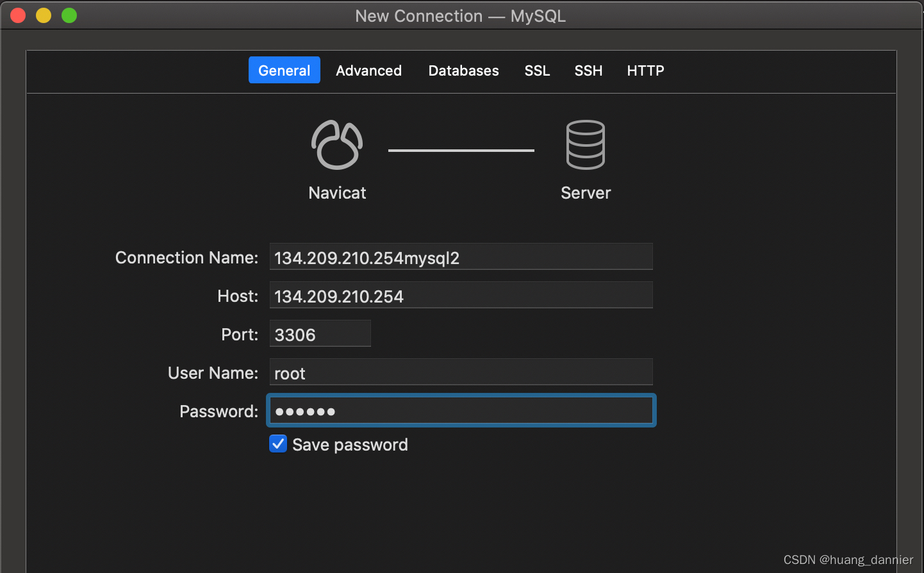924x573 pixels.
Task: Open the Databases tab
Action: click(464, 71)
